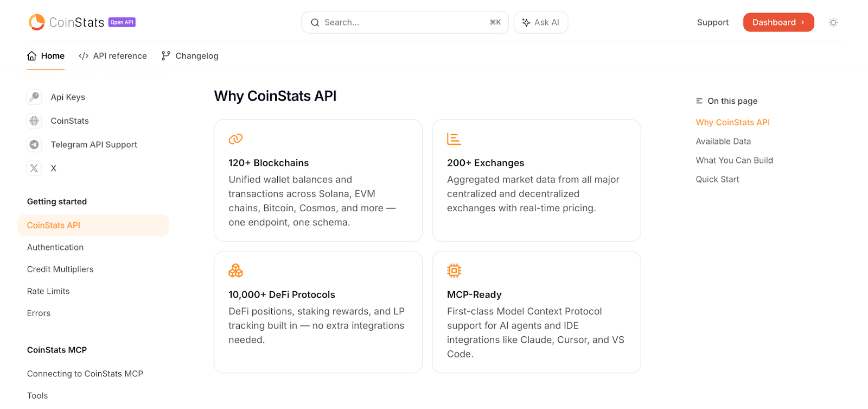Open the Home tab

[46, 56]
